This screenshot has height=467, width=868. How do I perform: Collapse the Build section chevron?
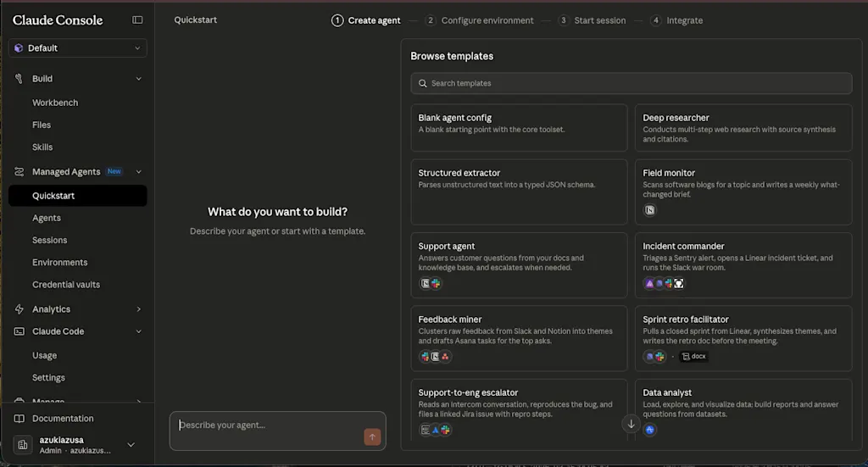(x=138, y=79)
